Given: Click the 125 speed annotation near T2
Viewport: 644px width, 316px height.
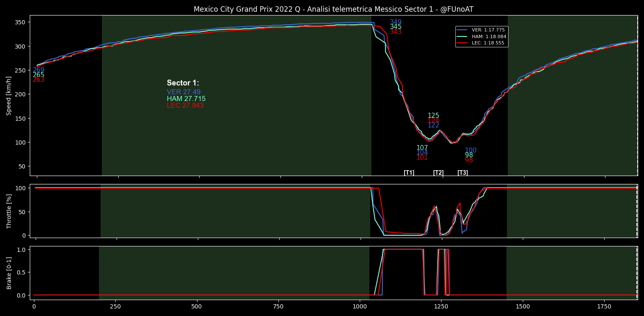Looking at the screenshot, I should (x=434, y=116).
